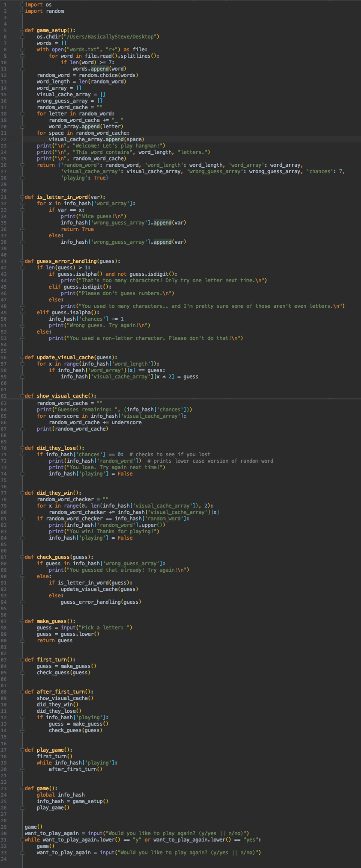Collapse the is_letter_in_word function fold marker
This screenshot has width=361, height=868.
pyautogui.click(x=22, y=197)
